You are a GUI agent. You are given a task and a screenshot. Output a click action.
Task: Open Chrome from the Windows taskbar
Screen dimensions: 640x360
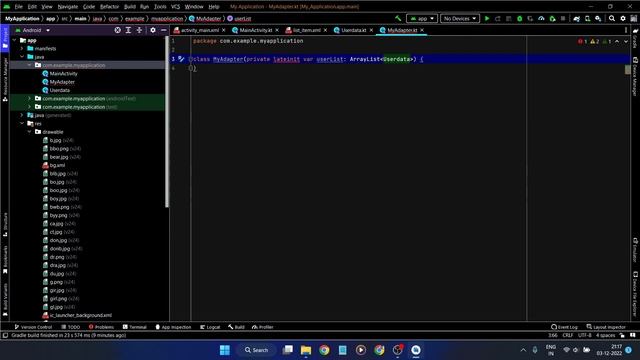(x=324, y=350)
